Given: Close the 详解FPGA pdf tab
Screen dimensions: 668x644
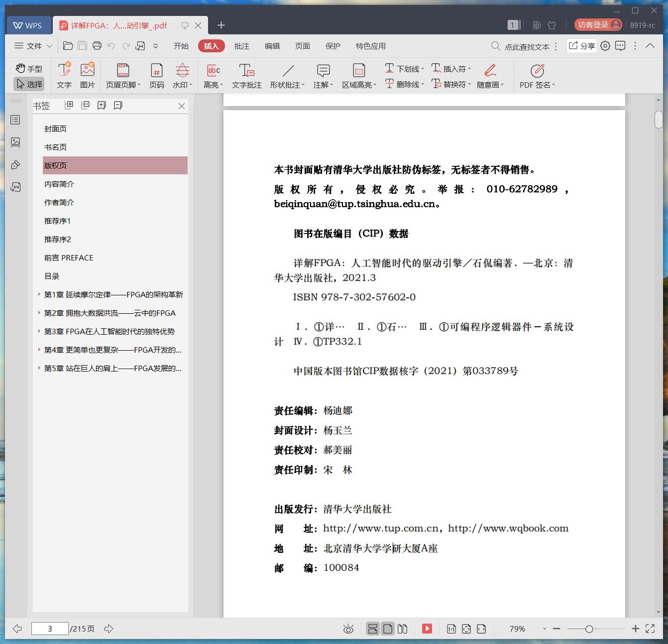Looking at the screenshot, I should 198,25.
